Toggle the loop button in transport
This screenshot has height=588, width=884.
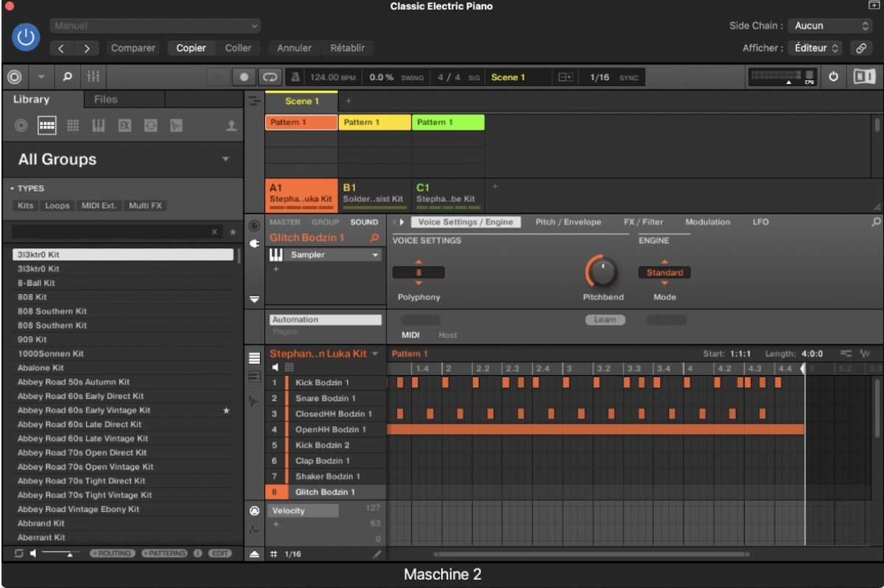click(x=270, y=77)
